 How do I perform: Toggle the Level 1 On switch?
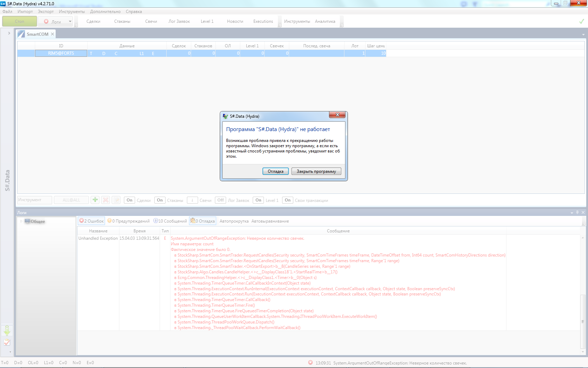[x=258, y=200]
